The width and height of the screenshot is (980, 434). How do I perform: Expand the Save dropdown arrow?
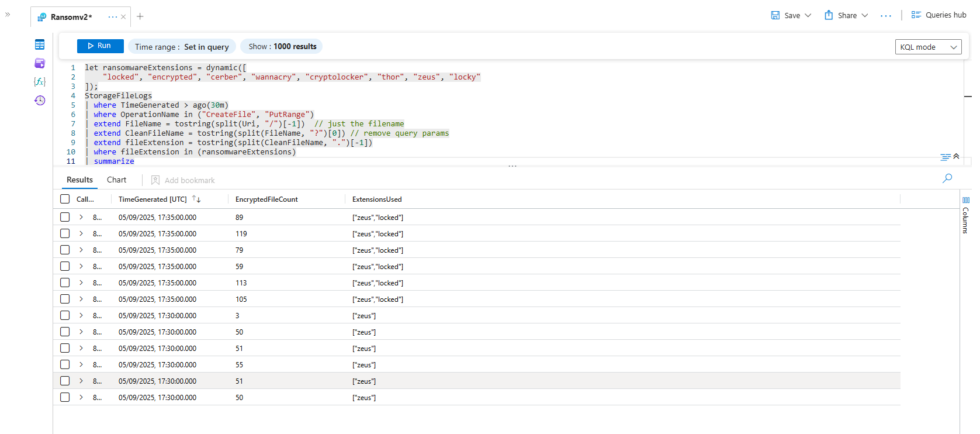pos(808,15)
